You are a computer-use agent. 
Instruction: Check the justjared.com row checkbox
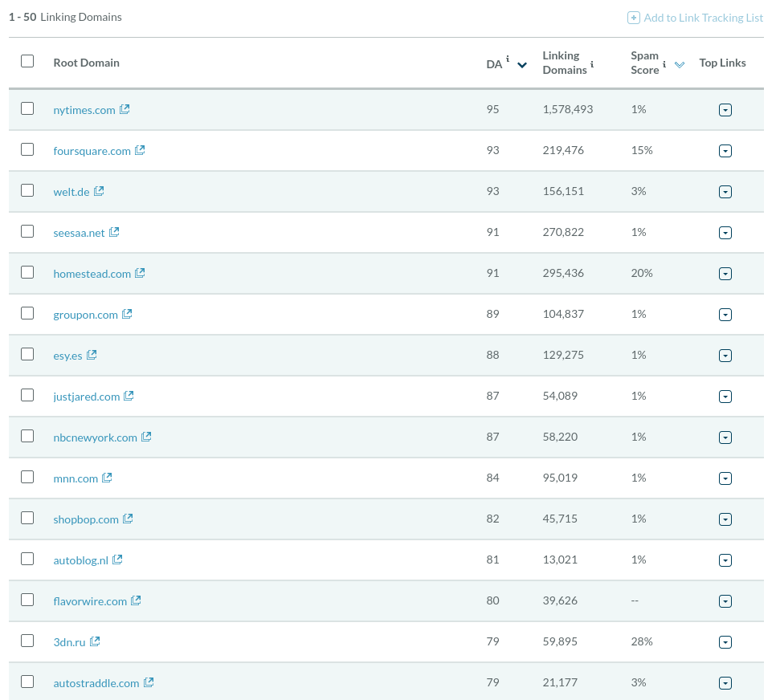(27, 395)
